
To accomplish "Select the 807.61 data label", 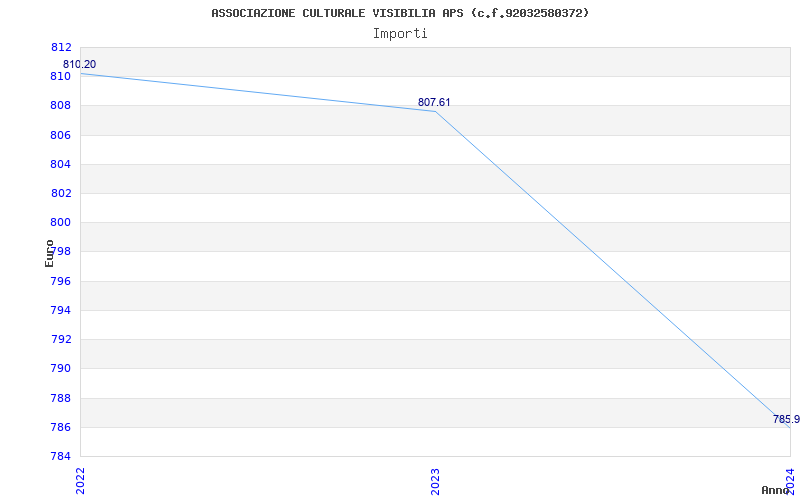I will [434, 102].
